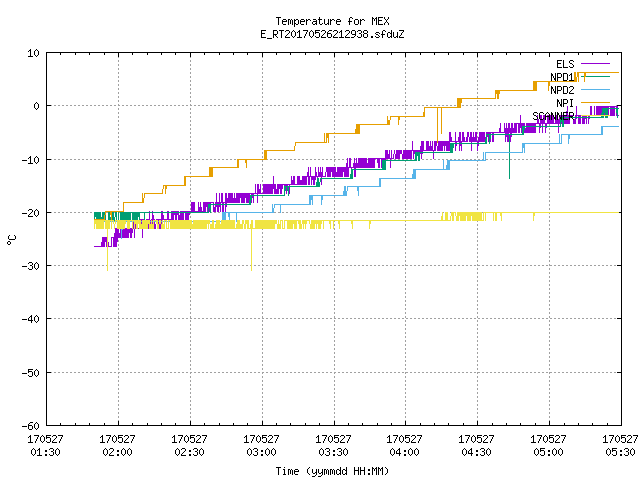640x480 pixels.
Task: Click the yellow scanner spike near 03:00
Action: [x=251, y=249]
